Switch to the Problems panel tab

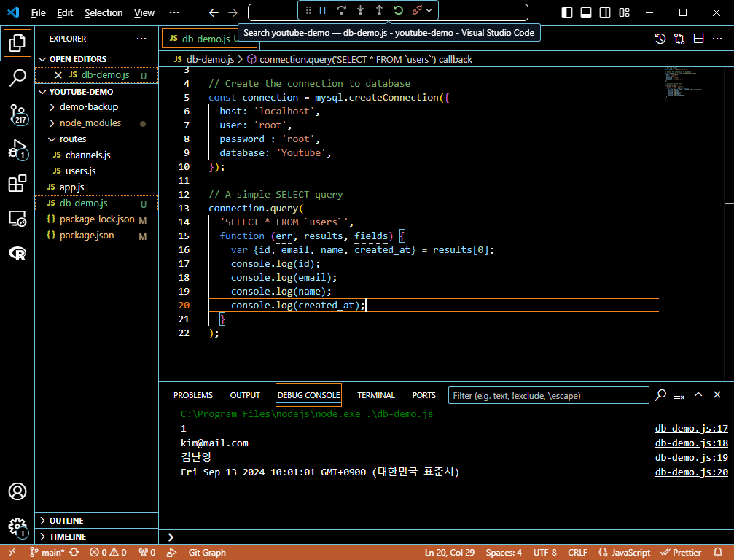pos(193,395)
